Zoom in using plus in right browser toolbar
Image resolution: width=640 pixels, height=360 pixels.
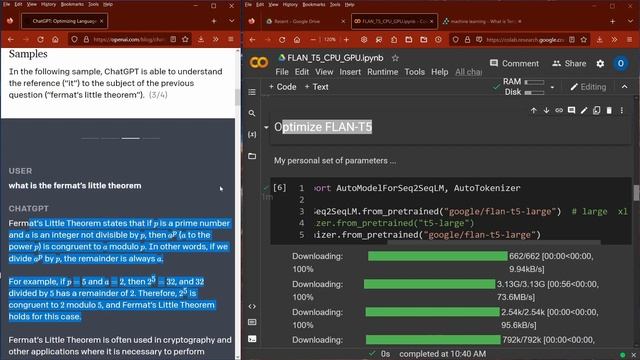point(346,40)
